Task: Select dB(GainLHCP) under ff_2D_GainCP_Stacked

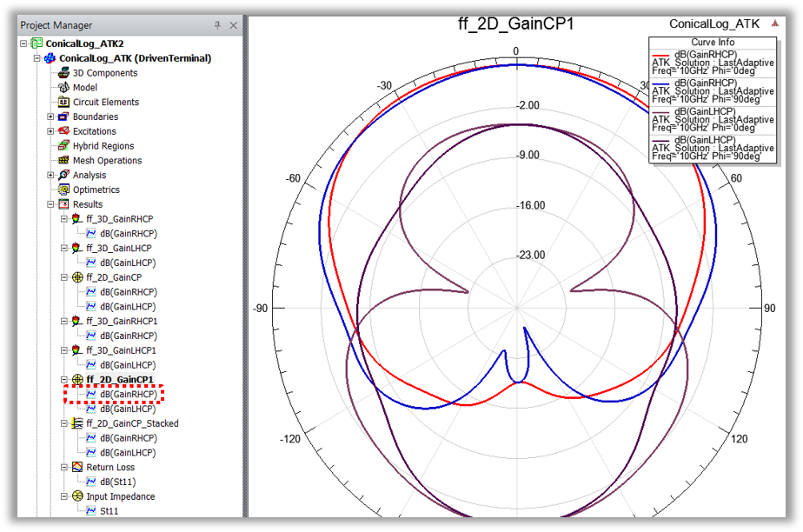Action: tap(128, 453)
